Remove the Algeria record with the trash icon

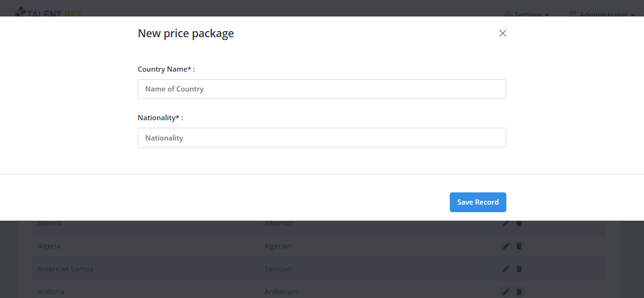[x=519, y=246]
